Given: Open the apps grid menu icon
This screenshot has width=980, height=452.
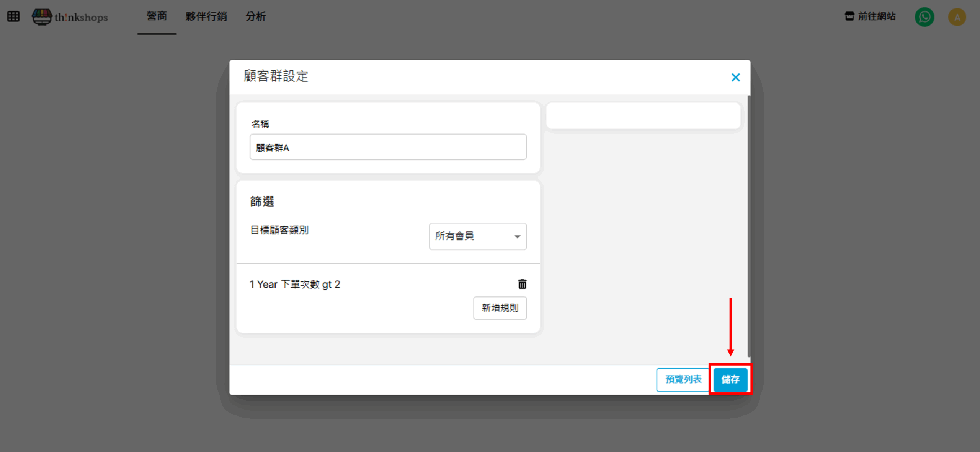Looking at the screenshot, I should tap(13, 16).
